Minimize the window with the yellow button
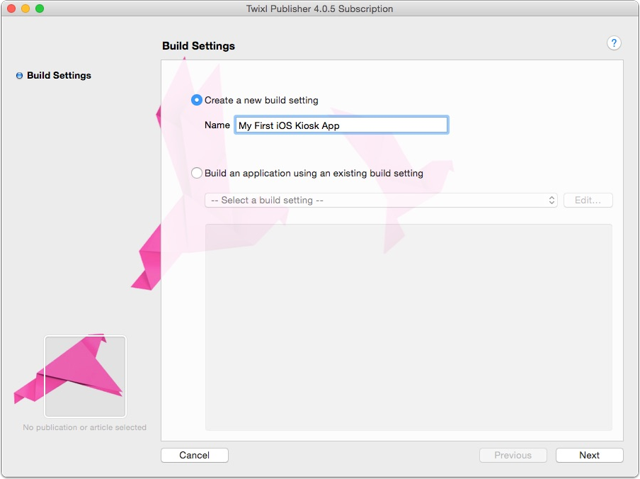Screen dimensions: 640x479 click(25, 9)
